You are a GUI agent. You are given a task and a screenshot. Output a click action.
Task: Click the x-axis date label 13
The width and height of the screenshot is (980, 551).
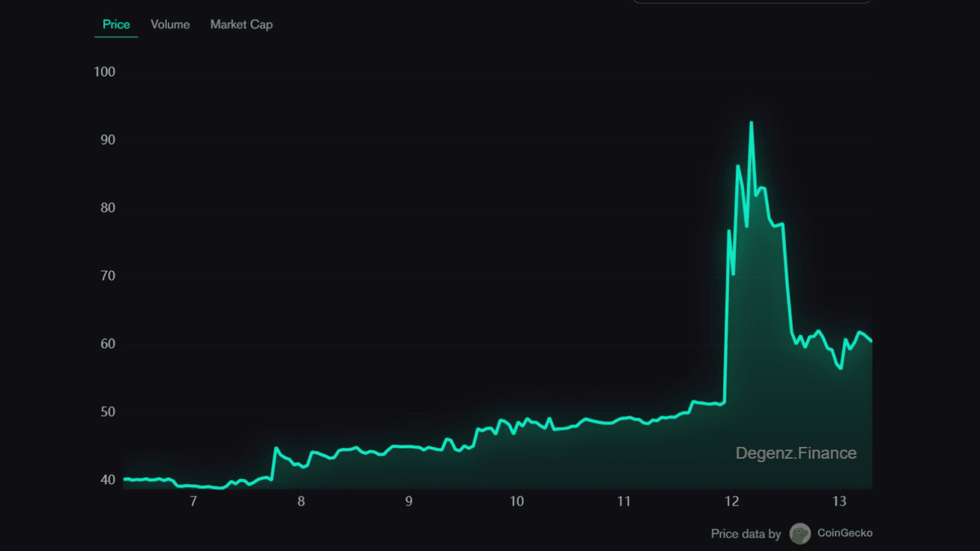pyautogui.click(x=839, y=501)
